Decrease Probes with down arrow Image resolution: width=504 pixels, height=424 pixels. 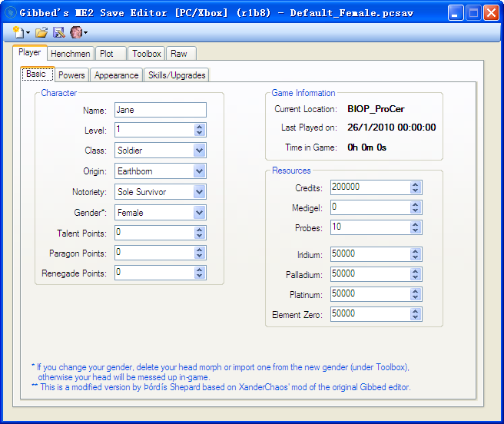tap(416, 230)
